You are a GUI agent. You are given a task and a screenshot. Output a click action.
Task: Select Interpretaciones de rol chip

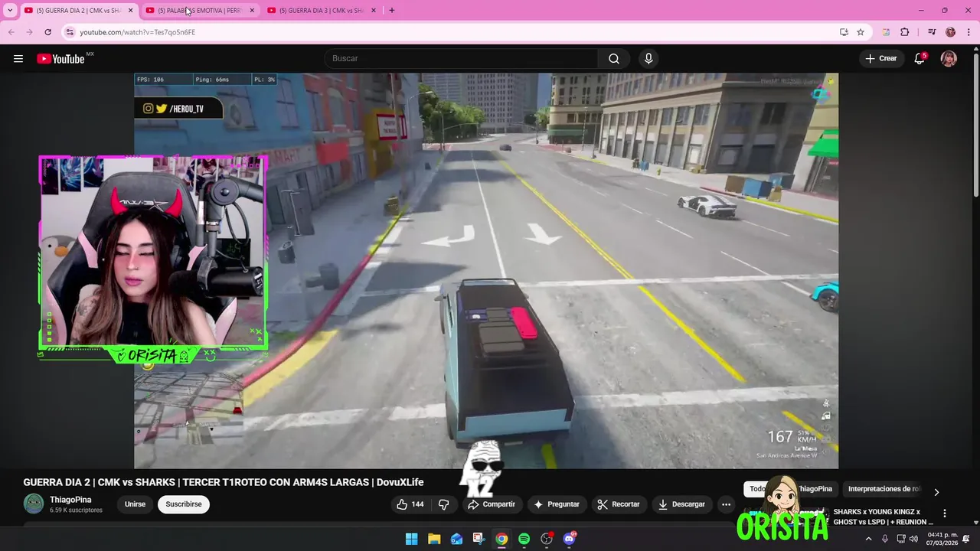(x=884, y=489)
